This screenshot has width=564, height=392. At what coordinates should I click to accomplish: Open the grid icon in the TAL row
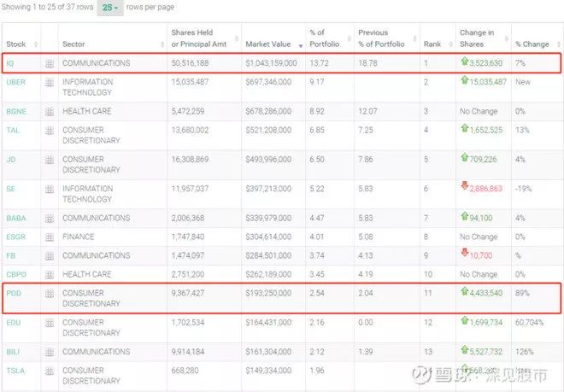50,131
